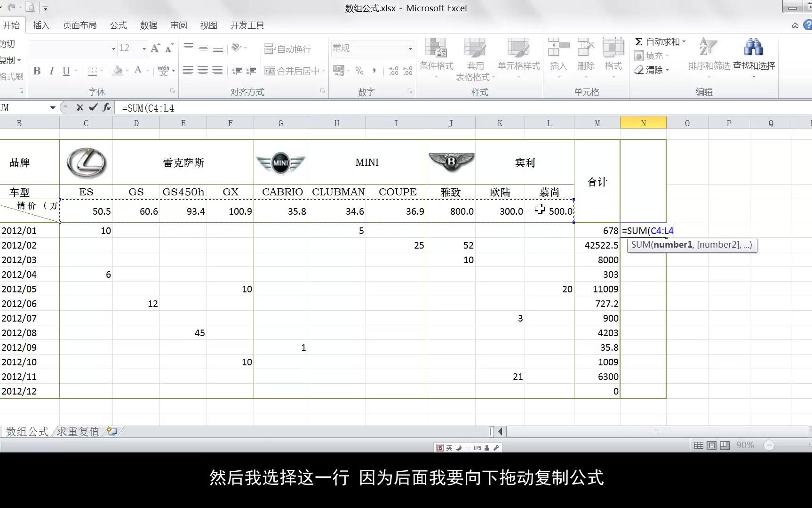This screenshot has height=508, width=812.
Task: Expand Merge and Center dropdown arrow
Action: (x=323, y=71)
